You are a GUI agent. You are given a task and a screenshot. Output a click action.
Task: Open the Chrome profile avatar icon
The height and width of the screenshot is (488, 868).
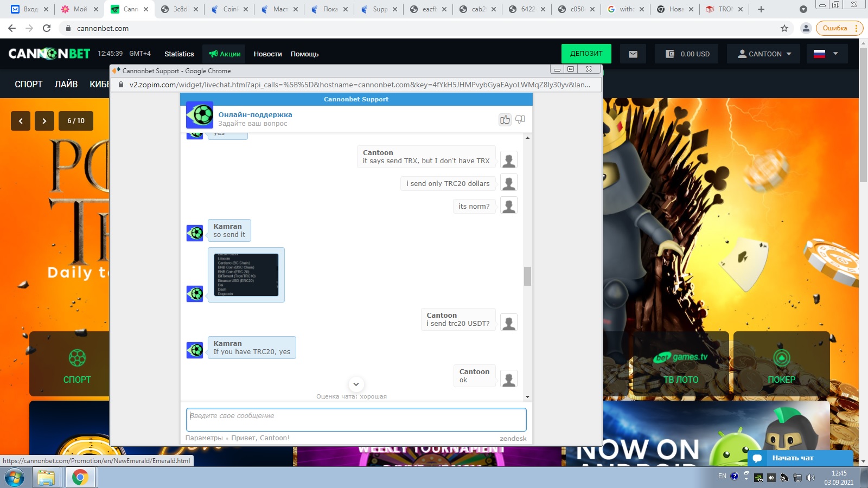pos(806,28)
